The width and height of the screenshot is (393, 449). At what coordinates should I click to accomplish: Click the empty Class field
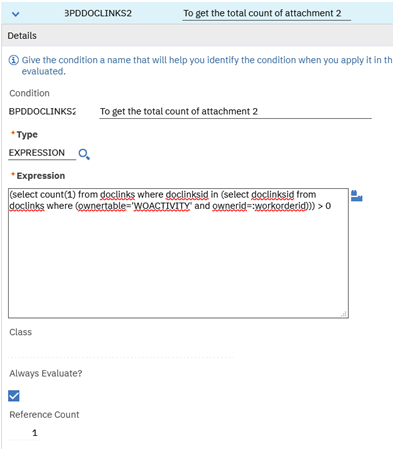click(121, 350)
